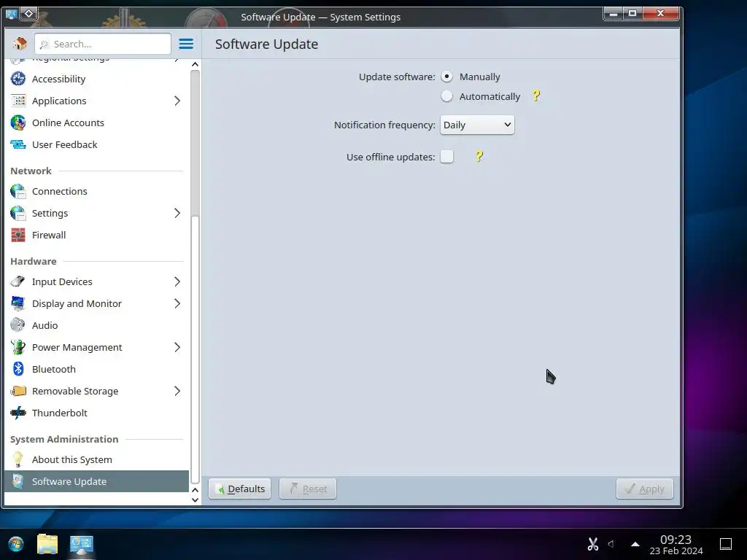The height and width of the screenshot is (560, 747).
Task: Click the Defaults button
Action: tap(239, 489)
